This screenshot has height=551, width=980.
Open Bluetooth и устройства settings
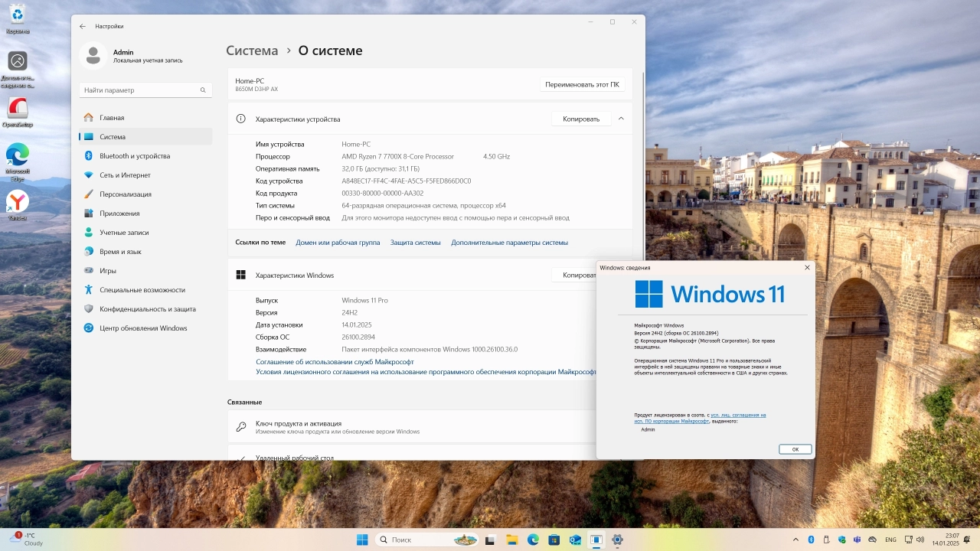coord(145,156)
